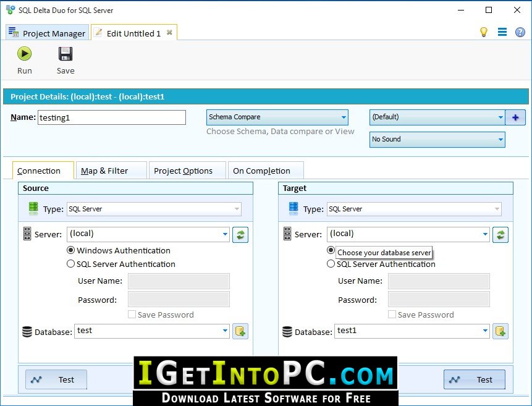
Task: Click the Target Password field
Action: (x=439, y=300)
